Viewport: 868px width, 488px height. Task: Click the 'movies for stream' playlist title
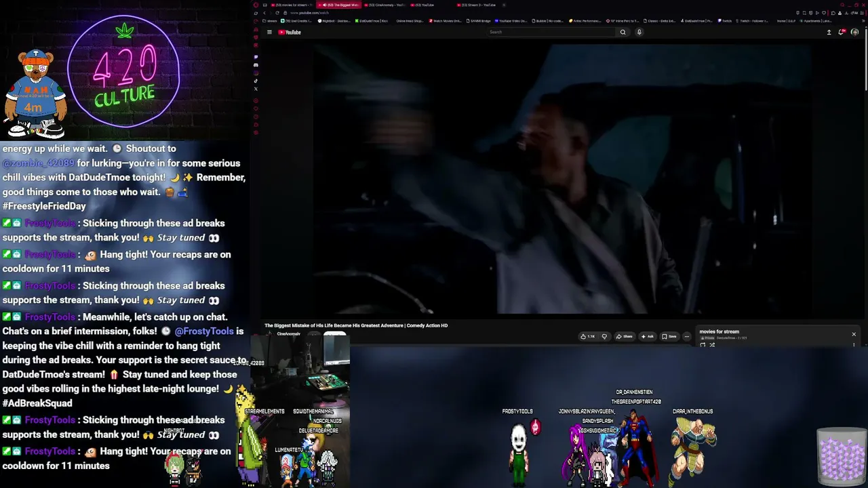pos(719,331)
